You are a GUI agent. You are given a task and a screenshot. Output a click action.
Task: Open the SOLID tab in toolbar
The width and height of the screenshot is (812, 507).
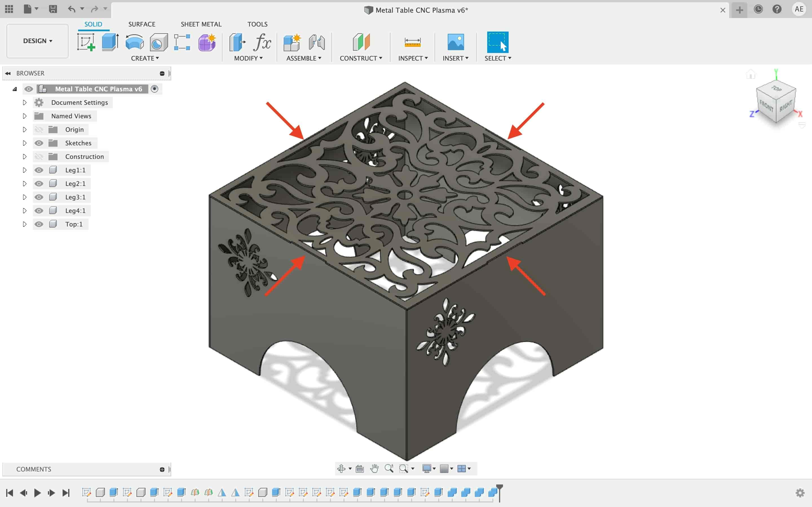point(93,24)
